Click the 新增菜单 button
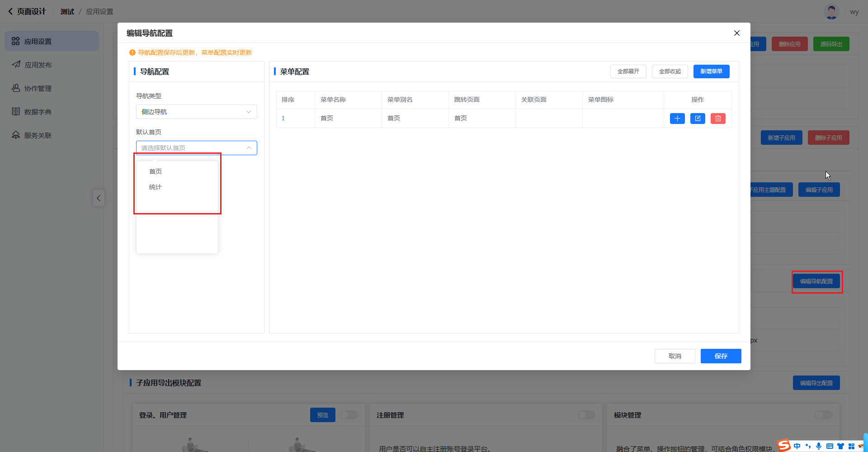Image resolution: width=868 pixels, height=452 pixels. coord(711,71)
